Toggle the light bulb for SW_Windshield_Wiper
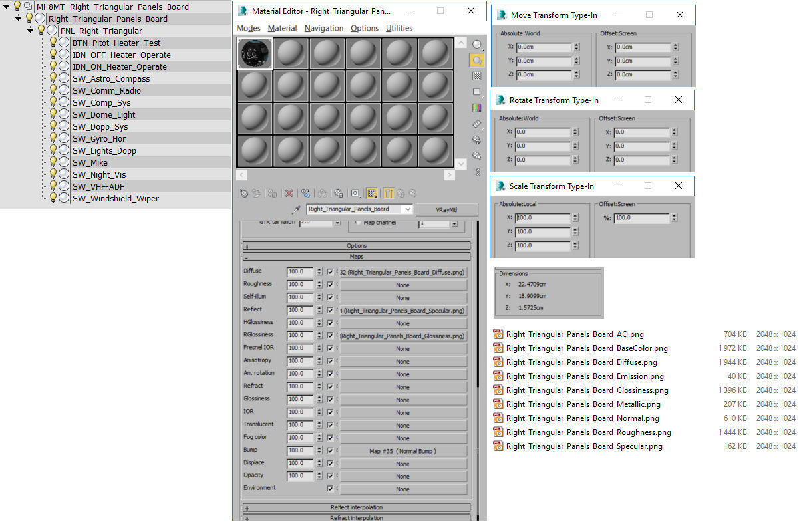 coord(53,198)
